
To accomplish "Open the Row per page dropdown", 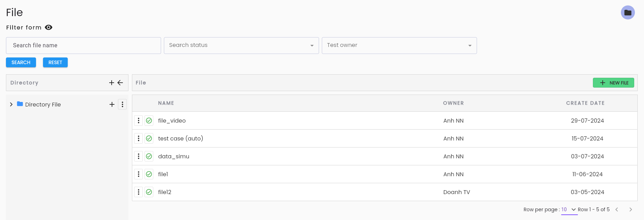I will coord(569,209).
